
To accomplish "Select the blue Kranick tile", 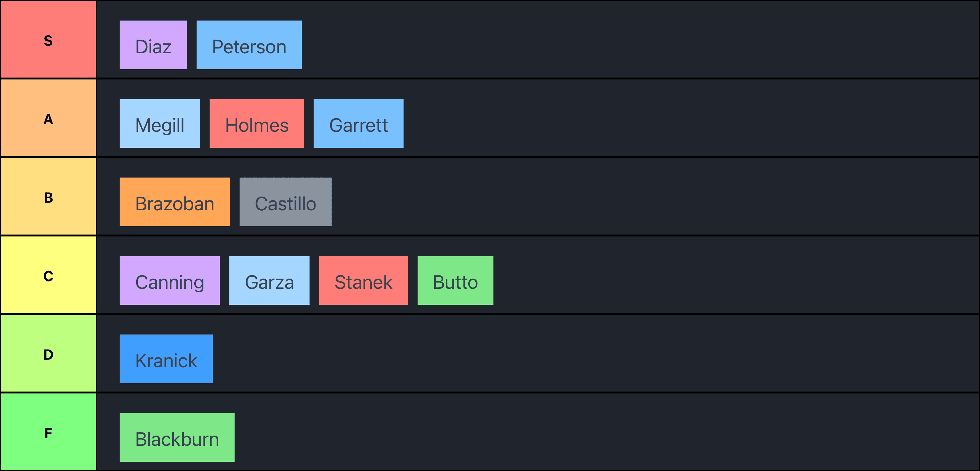I will tap(166, 359).
